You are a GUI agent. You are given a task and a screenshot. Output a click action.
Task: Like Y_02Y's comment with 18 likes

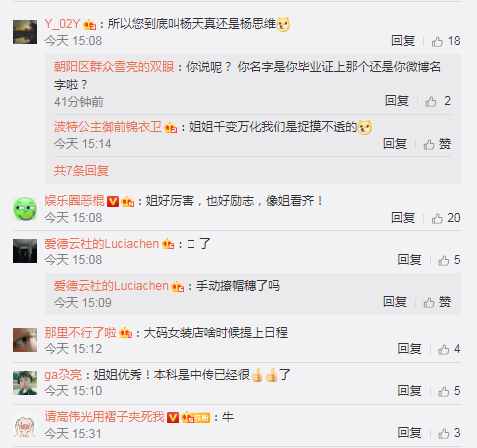tap(445, 41)
